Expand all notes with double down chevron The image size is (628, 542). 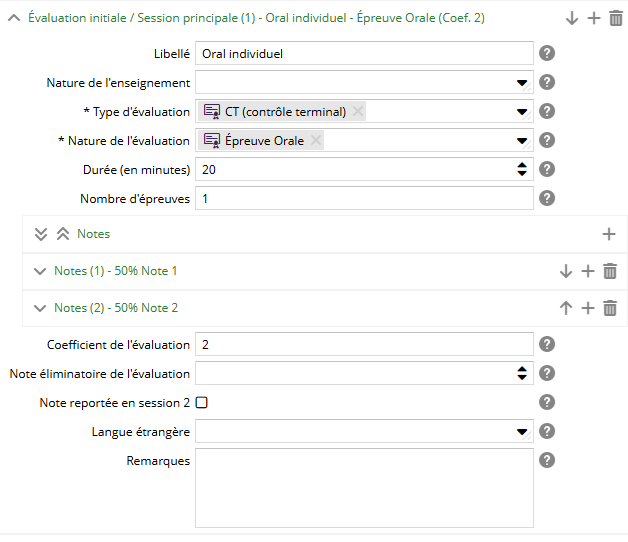(x=41, y=234)
